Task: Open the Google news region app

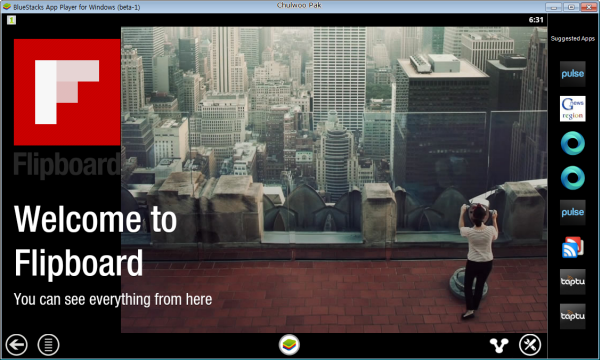Action: click(x=572, y=109)
